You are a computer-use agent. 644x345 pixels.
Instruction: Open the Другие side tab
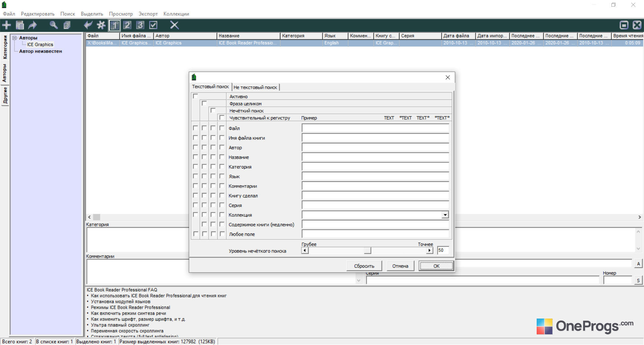5,95
